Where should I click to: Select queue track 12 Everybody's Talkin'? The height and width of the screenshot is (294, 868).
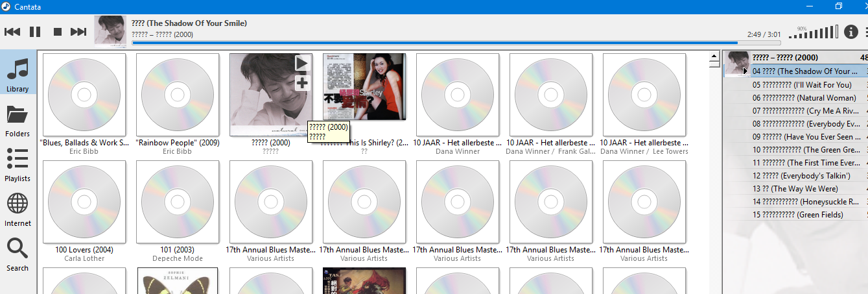(x=796, y=175)
